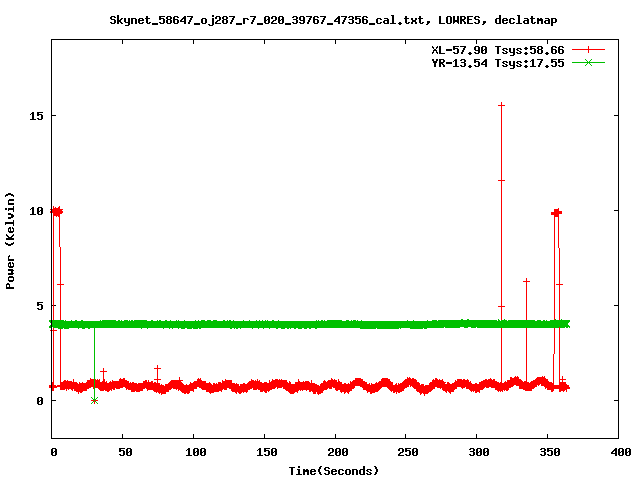
Task: Click the x-axis tick label 50
Action: pyautogui.click(x=125, y=452)
